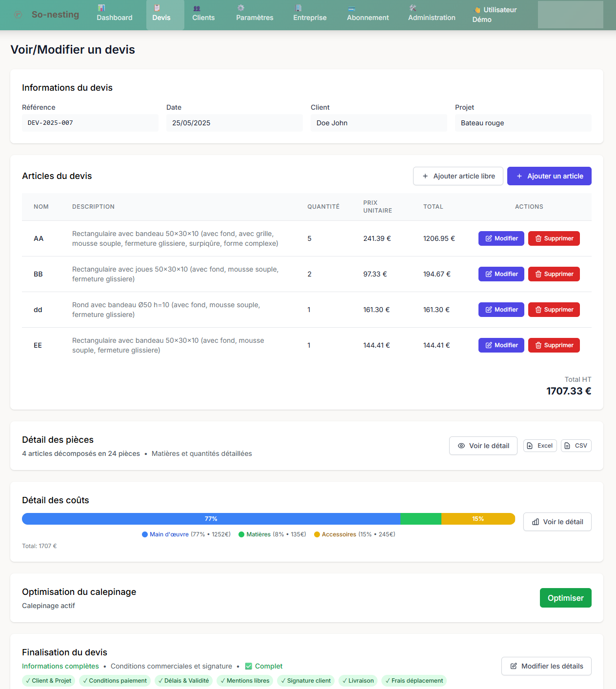The width and height of the screenshot is (616, 689).
Task: Edit article AA with Modifier
Action: pos(501,238)
